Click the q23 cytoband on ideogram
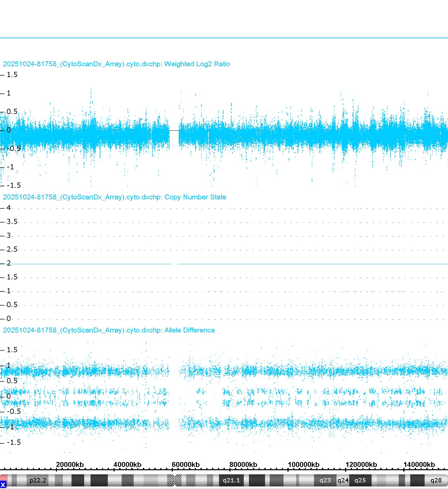 (325, 480)
